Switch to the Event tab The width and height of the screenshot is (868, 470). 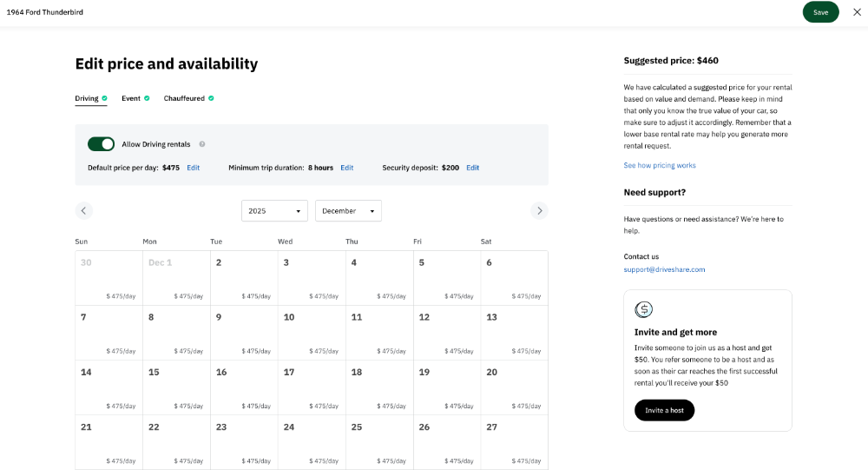(x=131, y=98)
